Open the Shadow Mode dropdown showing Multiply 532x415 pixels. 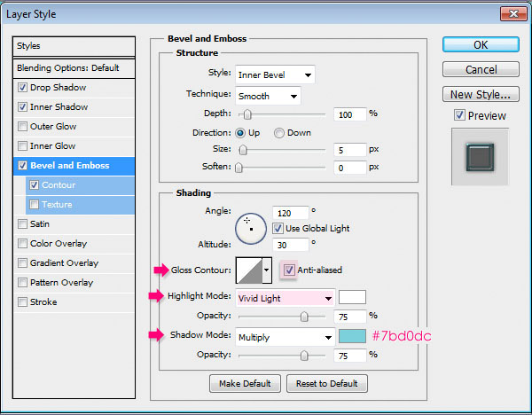tap(285, 337)
